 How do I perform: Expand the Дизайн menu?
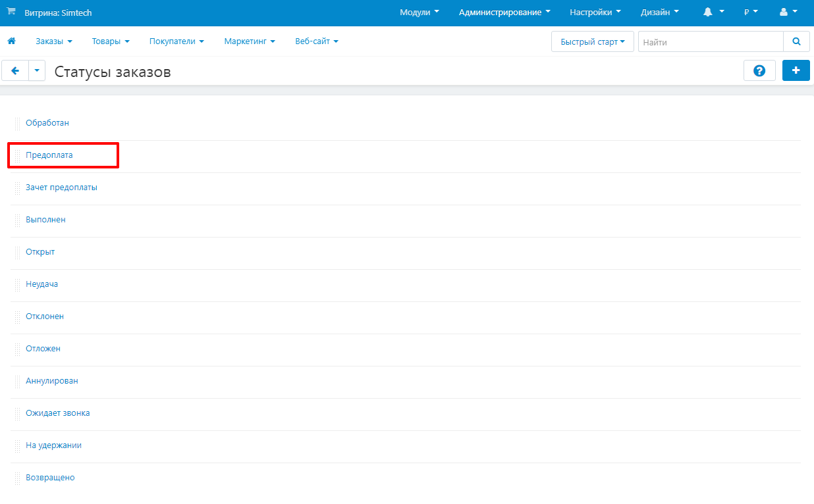660,12
